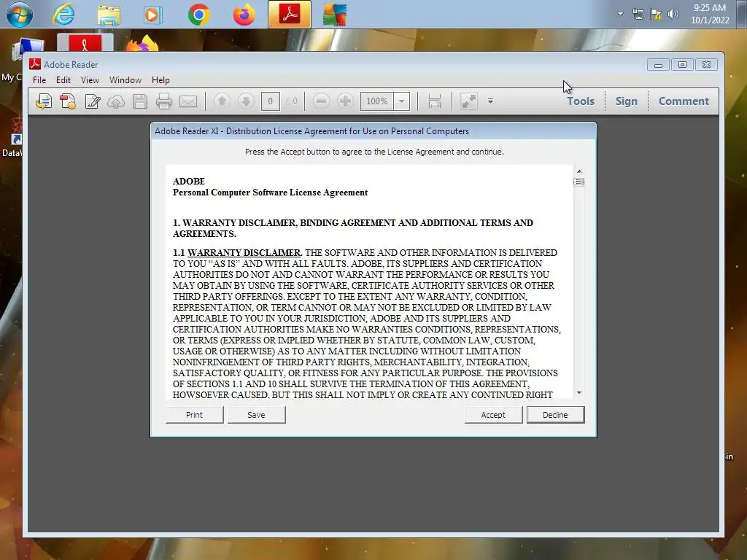
Task: Open the Sign pane
Action: [626, 101]
